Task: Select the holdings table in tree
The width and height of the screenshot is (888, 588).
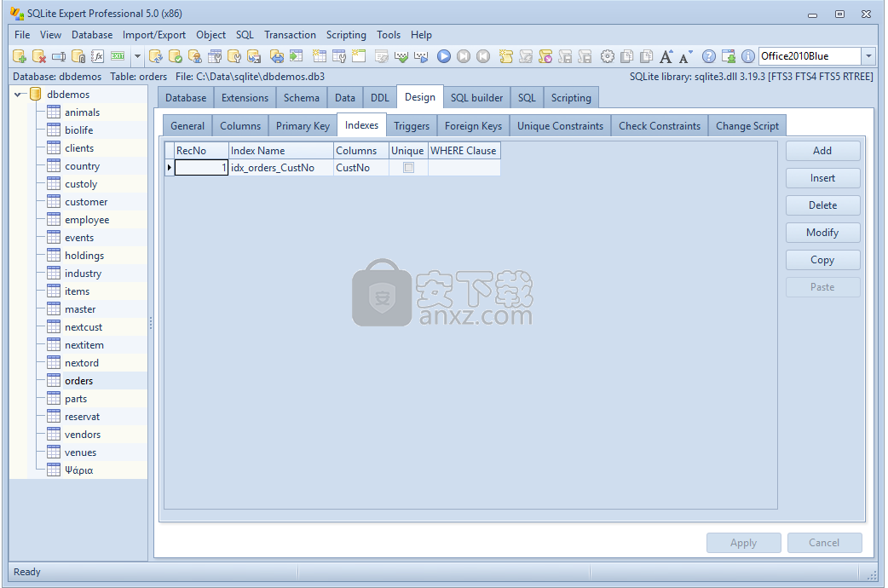Action: 84,256
